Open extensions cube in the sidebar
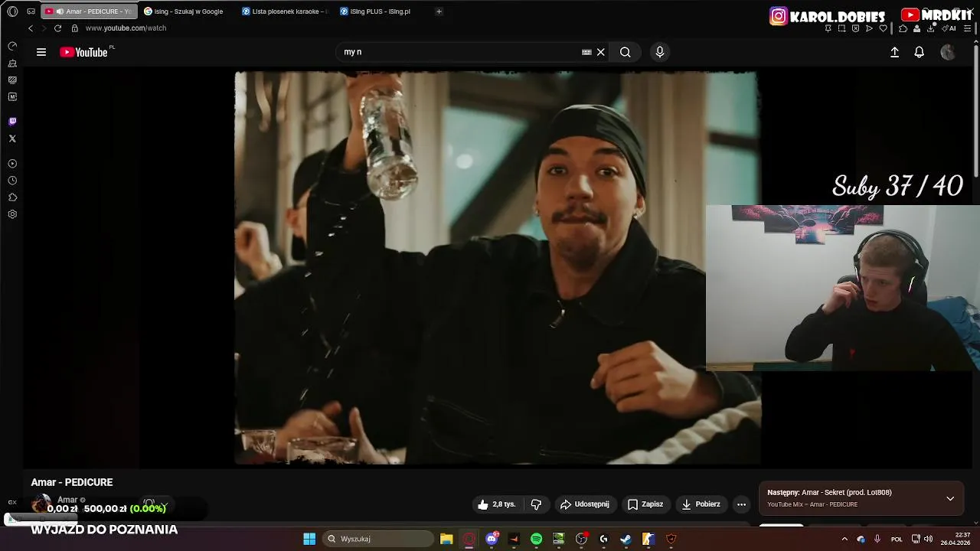This screenshot has width=980, height=551. pos(12,197)
